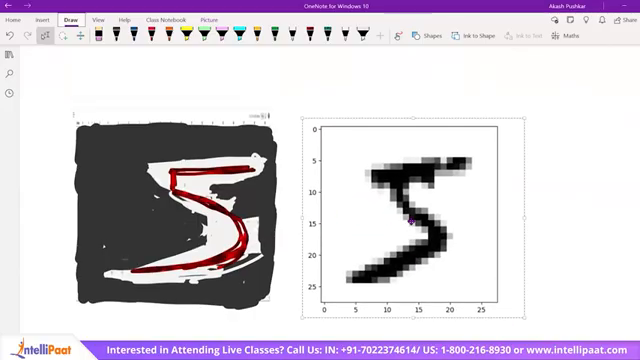This screenshot has height=360, width=640.
Task: Open the Class Notebook tab
Action: 166,20
